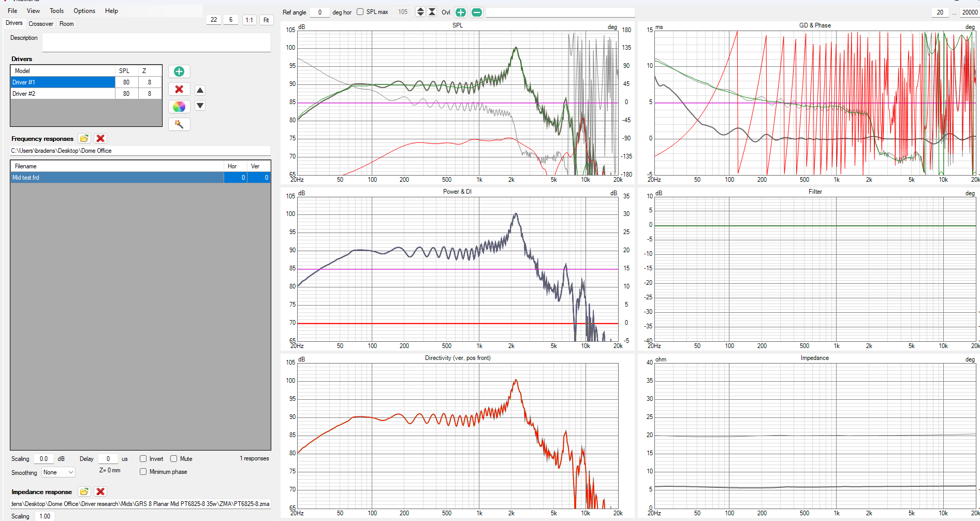Image resolution: width=980 pixels, height=521 pixels.
Task: Open the Help menu
Action: [x=111, y=11]
